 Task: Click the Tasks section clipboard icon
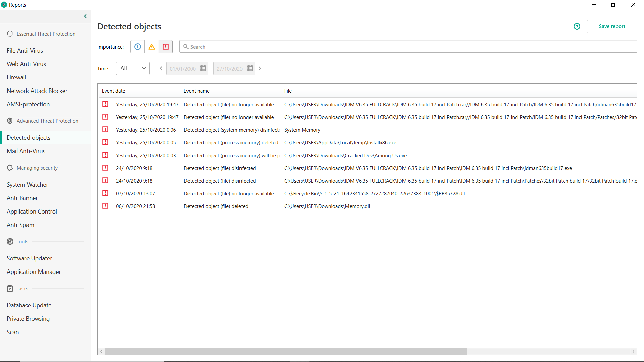tap(10, 288)
